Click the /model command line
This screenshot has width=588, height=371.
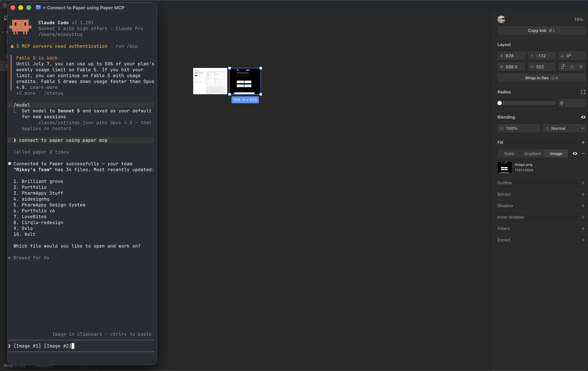(x=81, y=105)
